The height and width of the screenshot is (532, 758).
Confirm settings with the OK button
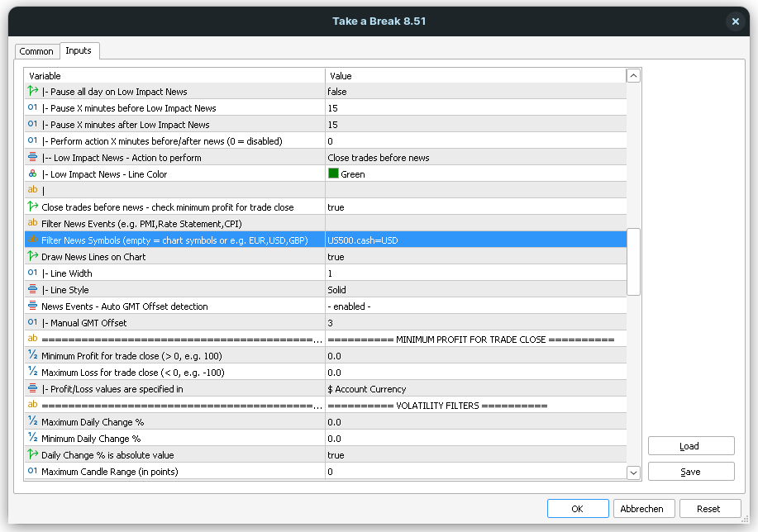577,509
